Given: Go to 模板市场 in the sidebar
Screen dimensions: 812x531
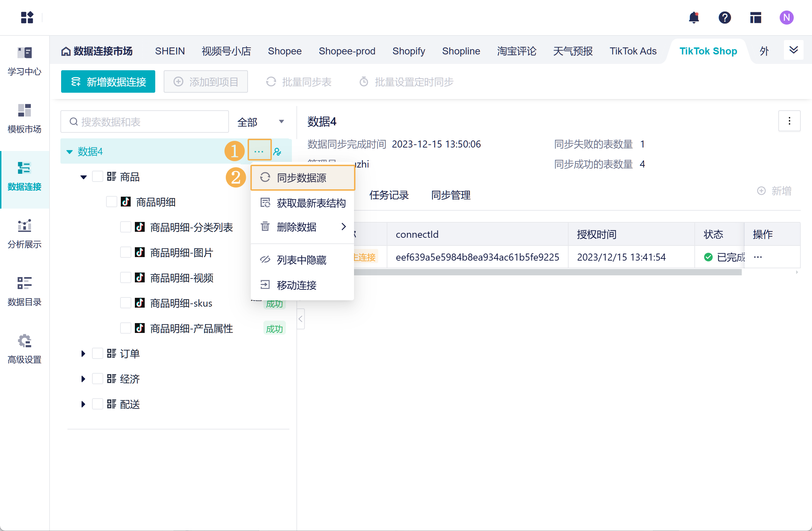Looking at the screenshot, I should coord(25,119).
